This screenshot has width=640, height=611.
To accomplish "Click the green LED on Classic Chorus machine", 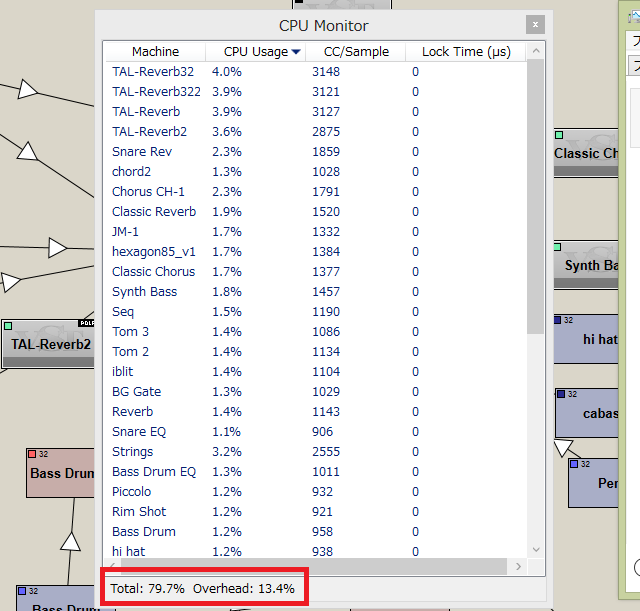I will (x=559, y=134).
